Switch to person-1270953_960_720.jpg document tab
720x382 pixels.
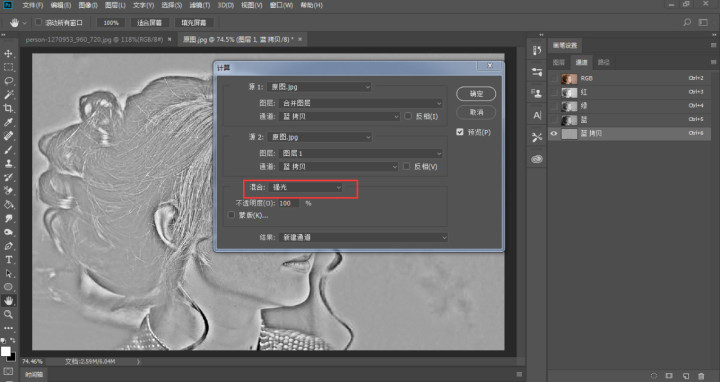tap(94, 39)
